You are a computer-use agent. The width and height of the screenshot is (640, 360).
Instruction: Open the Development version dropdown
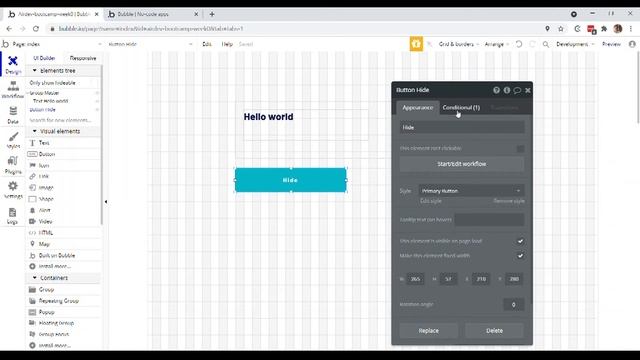click(x=575, y=44)
